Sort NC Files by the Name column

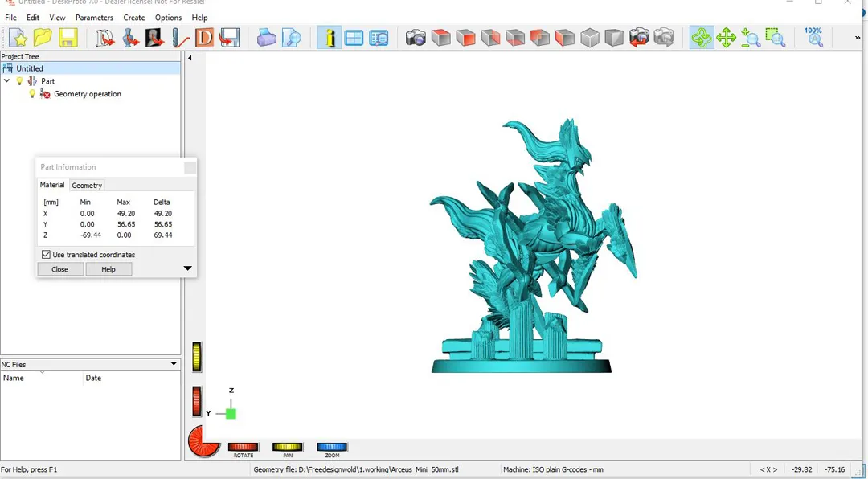[42, 378]
